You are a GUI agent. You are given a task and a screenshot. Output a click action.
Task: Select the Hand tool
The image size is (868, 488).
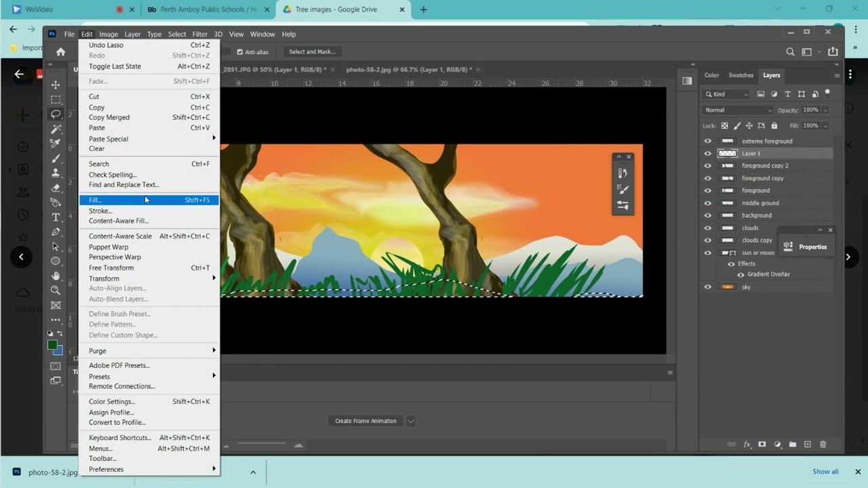tap(56, 276)
